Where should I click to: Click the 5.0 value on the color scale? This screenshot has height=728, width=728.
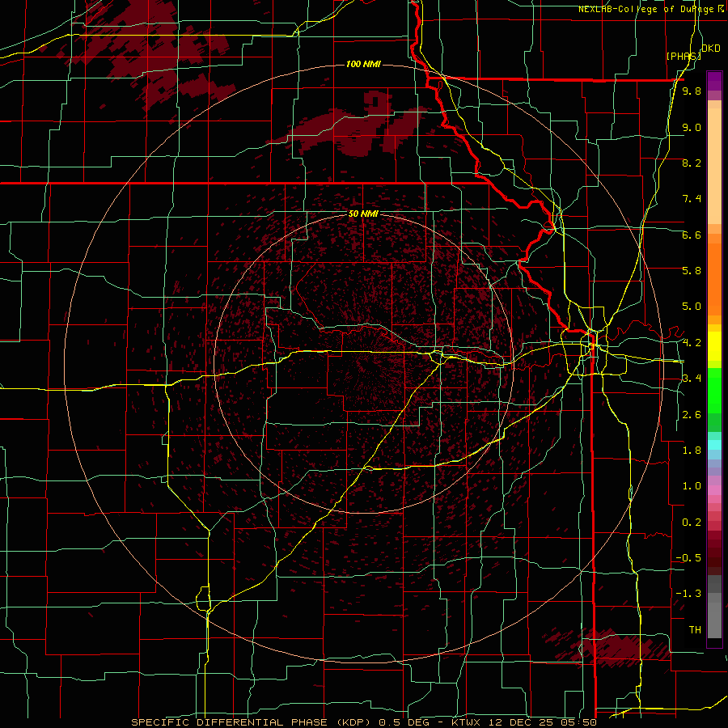click(x=692, y=307)
